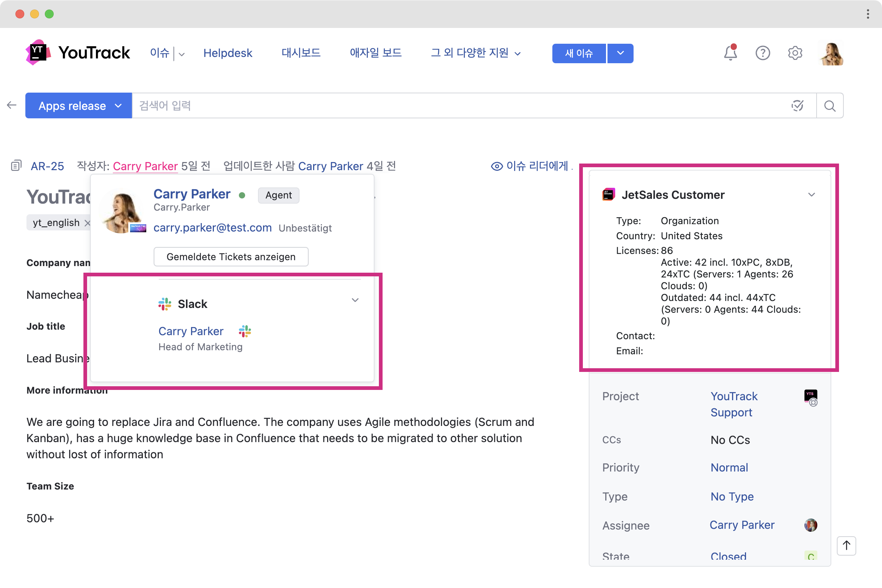Click updater Carry Parker link
The width and height of the screenshot is (882, 588).
[330, 166]
